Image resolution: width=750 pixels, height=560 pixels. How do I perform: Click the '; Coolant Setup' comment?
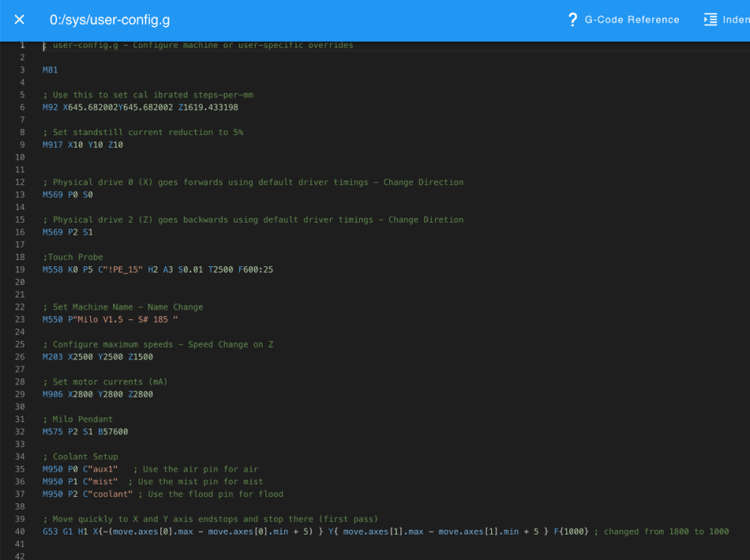(80, 457)
